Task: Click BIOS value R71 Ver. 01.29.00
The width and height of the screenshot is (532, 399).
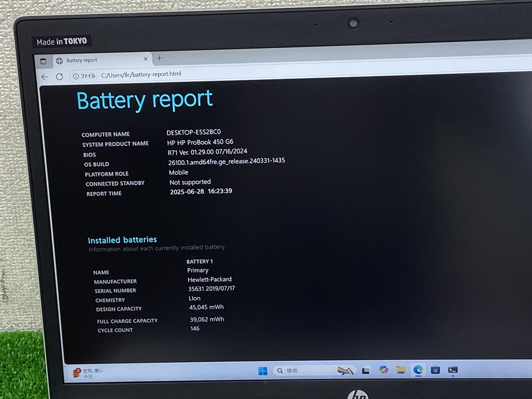Action: (x=207, y=152)
